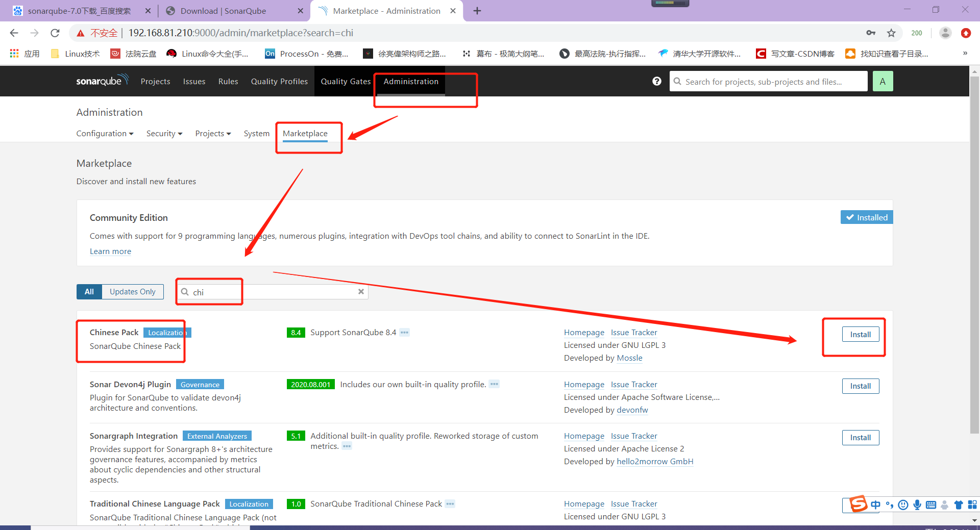Open the Linux技术 bookmark folder

point(76,54)
